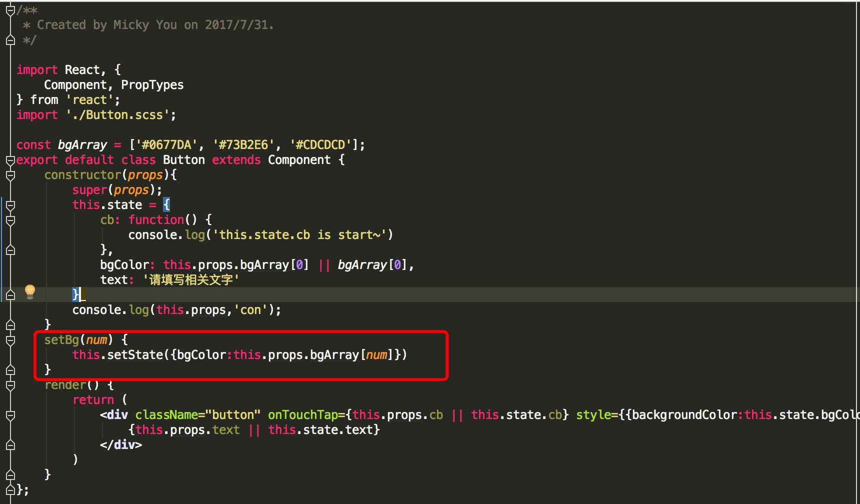Click the lightbulb intention-action icon

point(30,291)
